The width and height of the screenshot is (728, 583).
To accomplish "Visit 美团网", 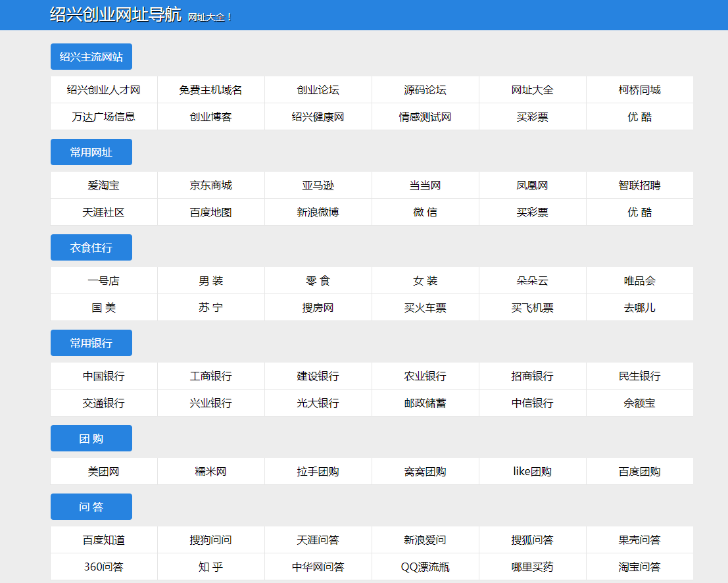I will click(x=103, y=472).
